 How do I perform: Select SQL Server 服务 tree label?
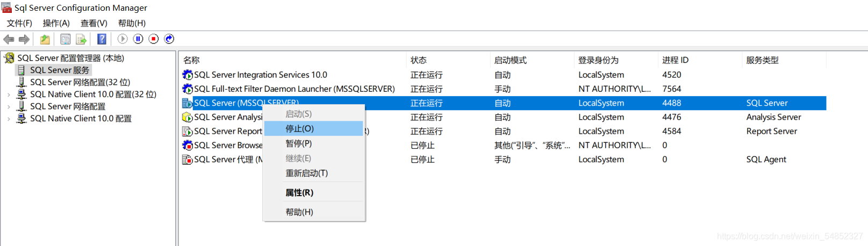[x=60, y=70]
